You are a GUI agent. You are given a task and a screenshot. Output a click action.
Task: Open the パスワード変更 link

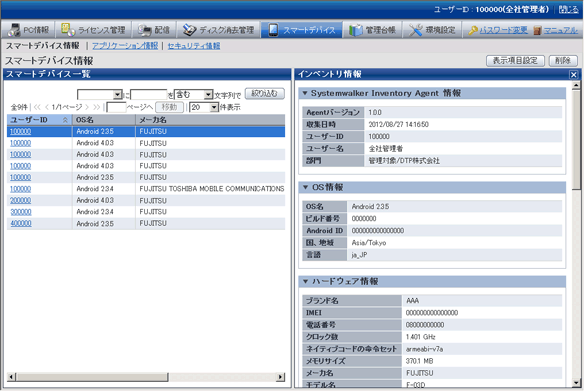504,30
